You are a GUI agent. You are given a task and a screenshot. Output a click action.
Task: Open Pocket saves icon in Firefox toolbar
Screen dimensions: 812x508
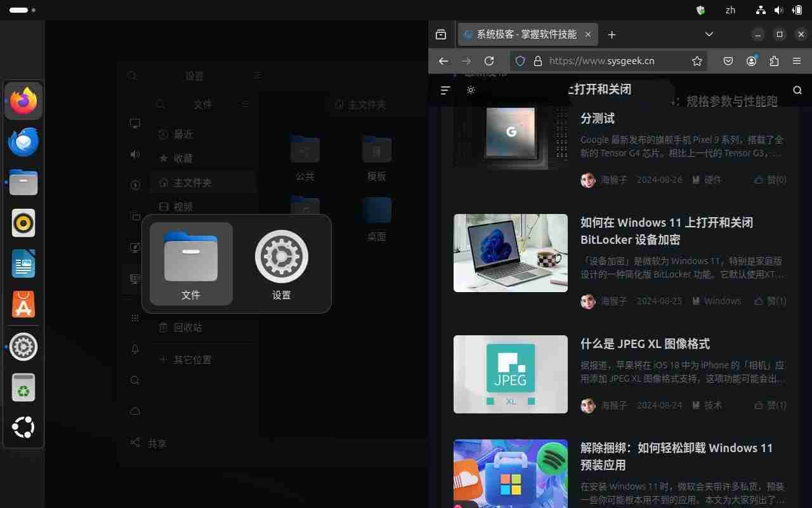[x=728, y=61]
